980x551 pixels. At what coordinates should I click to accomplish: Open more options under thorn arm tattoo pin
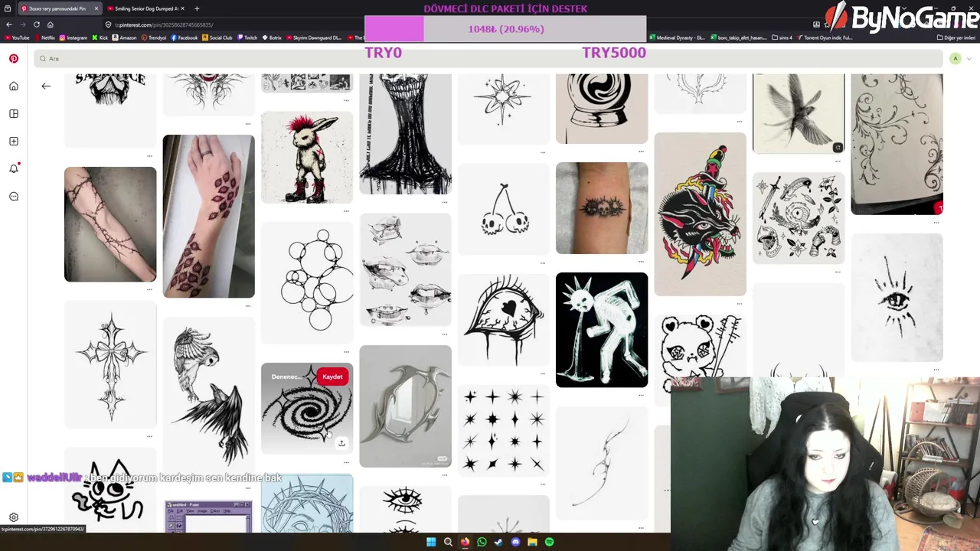tap(149, 289)
